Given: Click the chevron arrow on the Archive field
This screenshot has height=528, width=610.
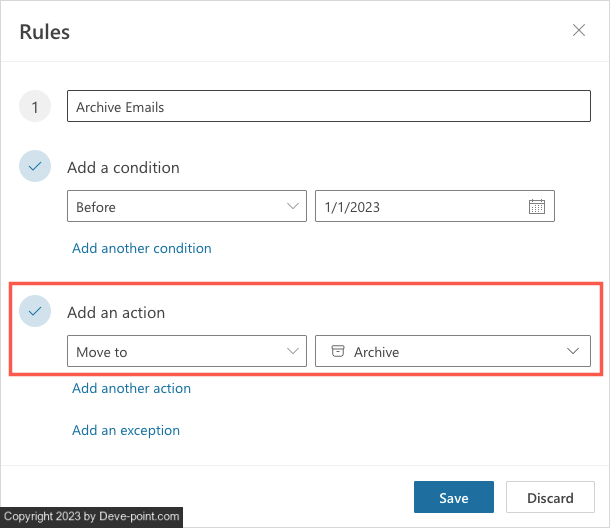Looking at the screenshot, I should pos(573,351).
